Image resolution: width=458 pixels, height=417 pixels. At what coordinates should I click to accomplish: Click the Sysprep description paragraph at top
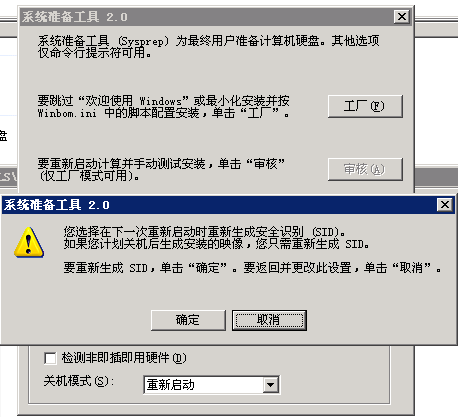click(209, 47)
